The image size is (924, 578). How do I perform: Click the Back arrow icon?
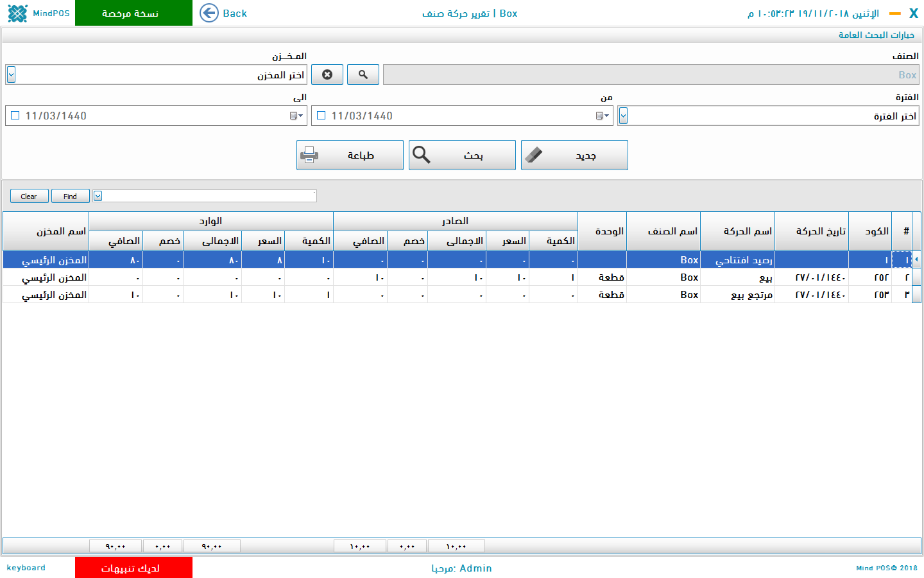pyautogui.click(x=209, y=13)
